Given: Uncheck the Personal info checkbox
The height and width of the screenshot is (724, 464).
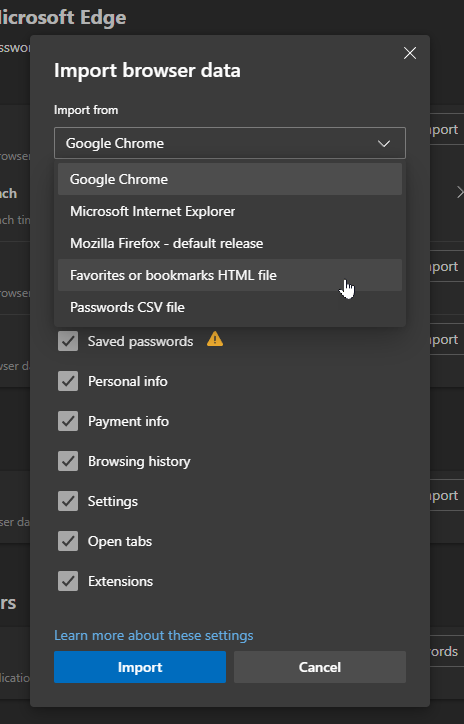Looking at the screenshot, I should pyautogui.click(x=68, y=381).
